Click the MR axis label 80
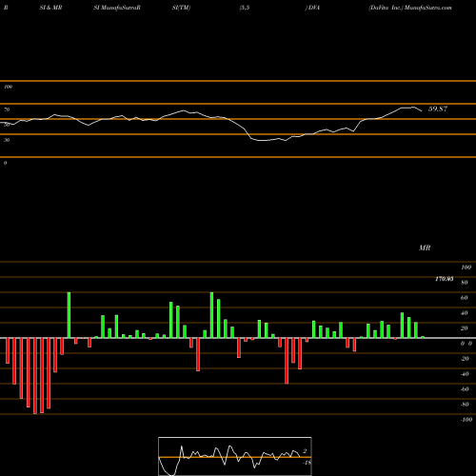Viewport: 476px width, 476px height. pyautogui.click(x=465, y=283)
